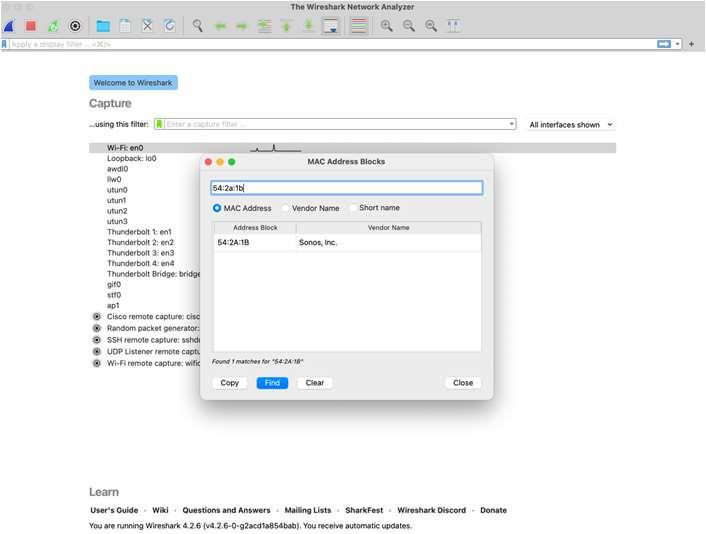Image resolution: width=706 pixels, height=534 pixels.
Task: Zoom in on the main window text
Action: tap(386, 26)
